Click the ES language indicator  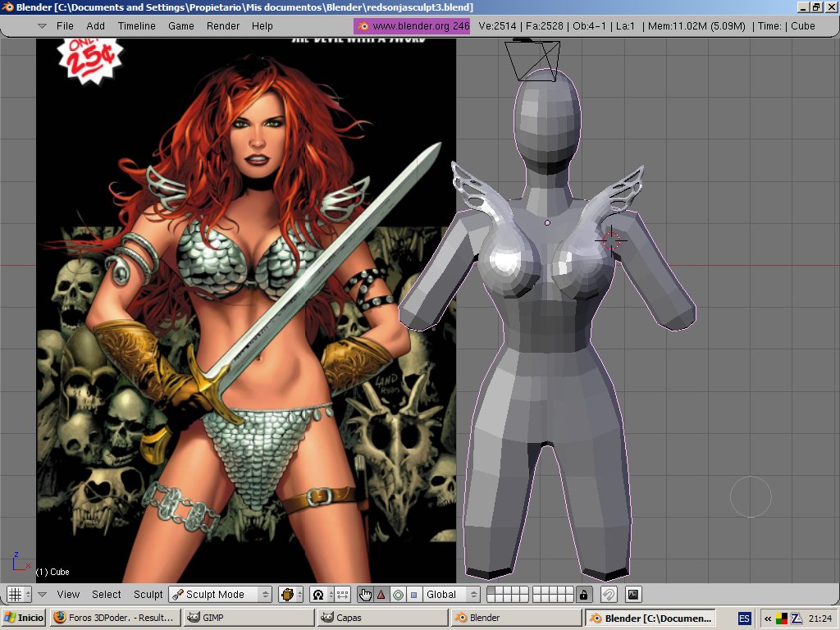coord(744,619)
